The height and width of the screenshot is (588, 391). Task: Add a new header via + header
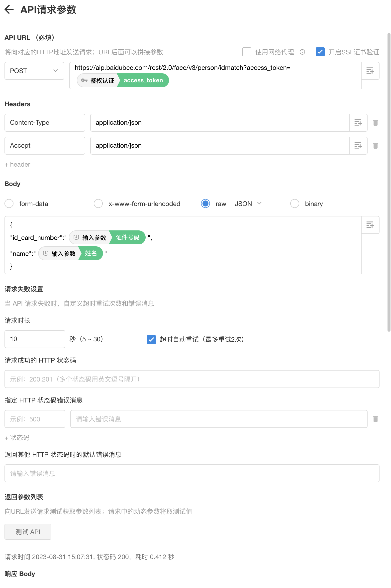(x=17, y=165)
